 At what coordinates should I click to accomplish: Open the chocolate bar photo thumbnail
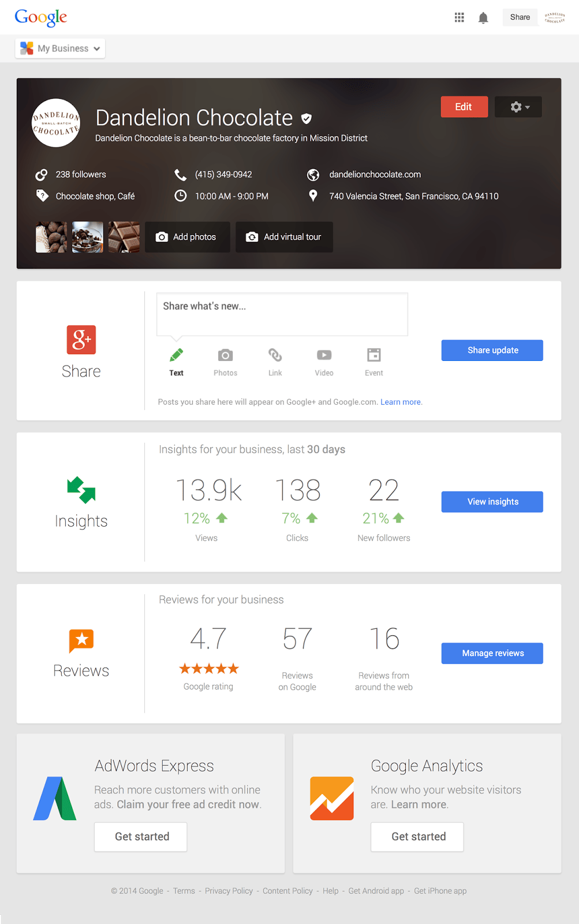124,237
